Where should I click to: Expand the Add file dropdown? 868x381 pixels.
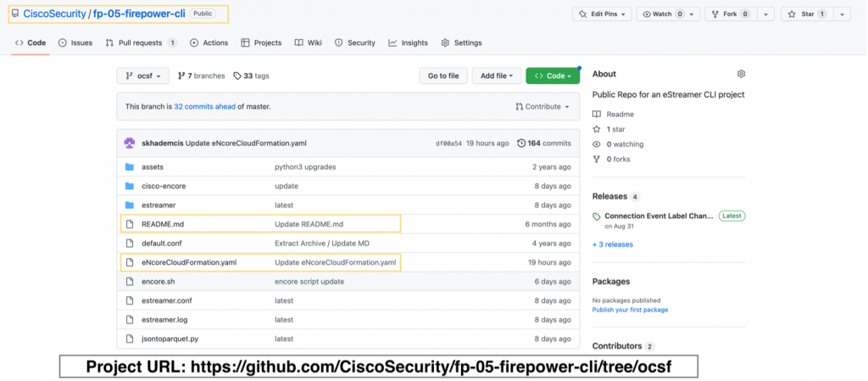click(x=496, y=76)
